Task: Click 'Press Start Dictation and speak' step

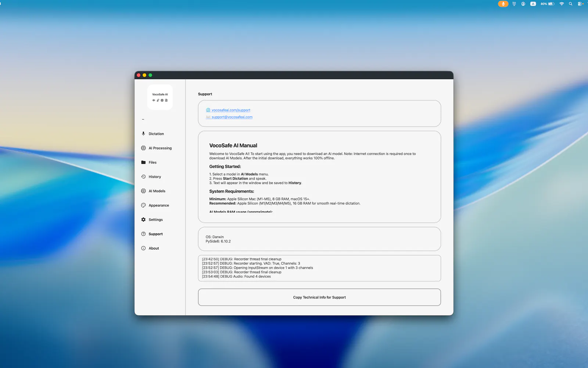Action: 238,178
